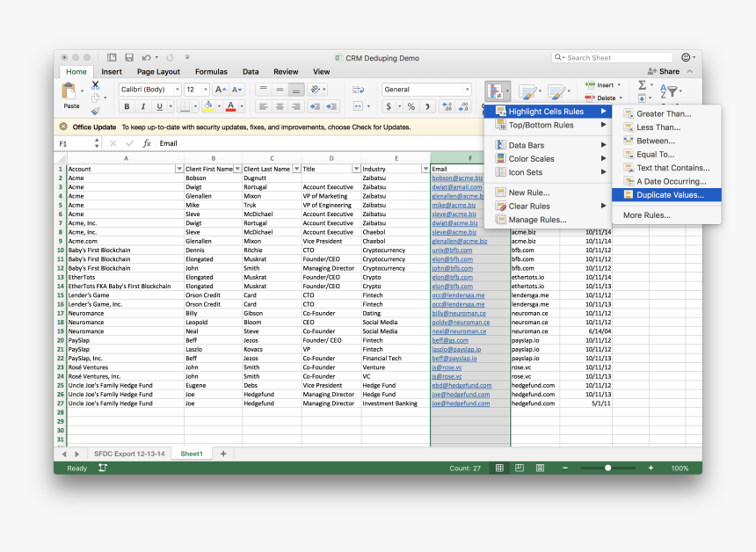Add a new sheet with plus button
The width and height of the screenshot is (756, 552).
tap(223, 454)
